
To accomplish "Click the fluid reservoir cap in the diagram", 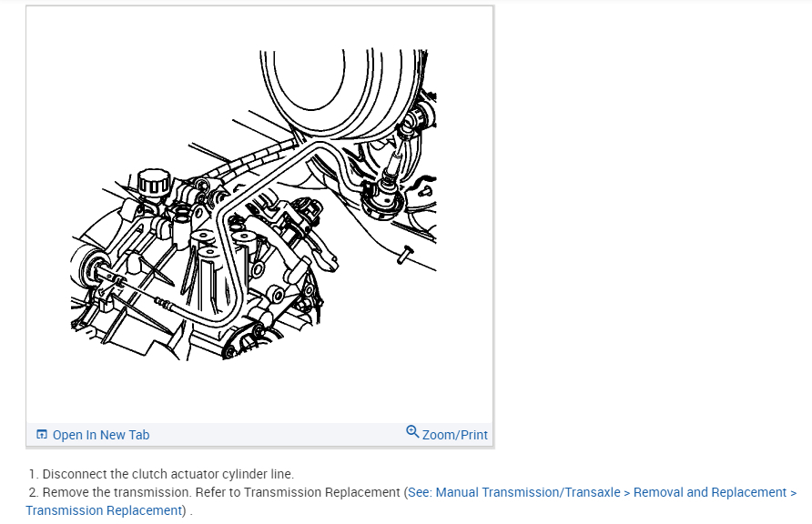I will (154, 183).
